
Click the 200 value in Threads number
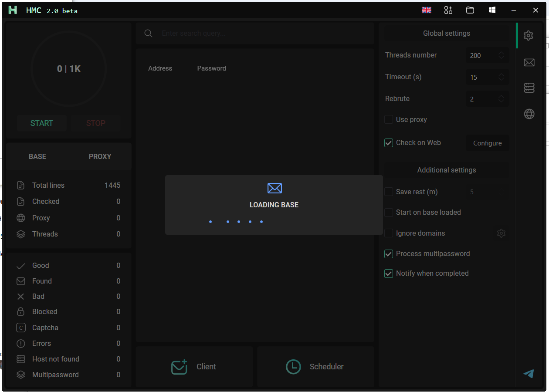(x=475, y=55)
